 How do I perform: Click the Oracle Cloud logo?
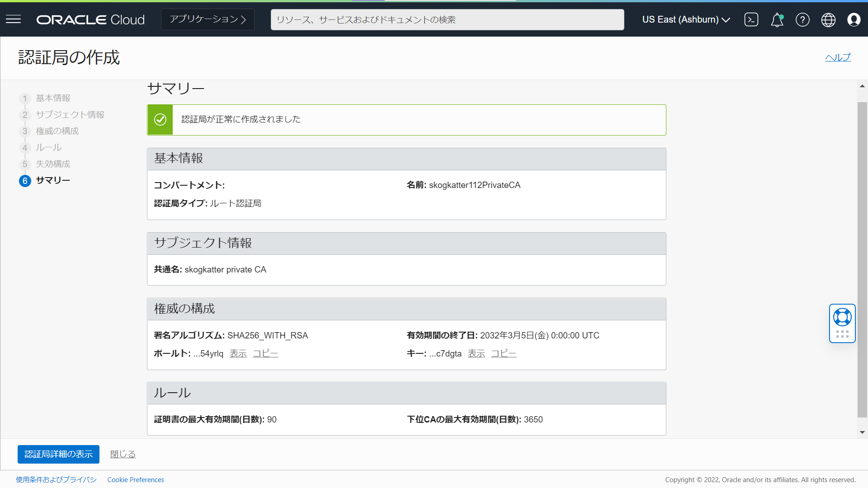(x=90, y=19)
